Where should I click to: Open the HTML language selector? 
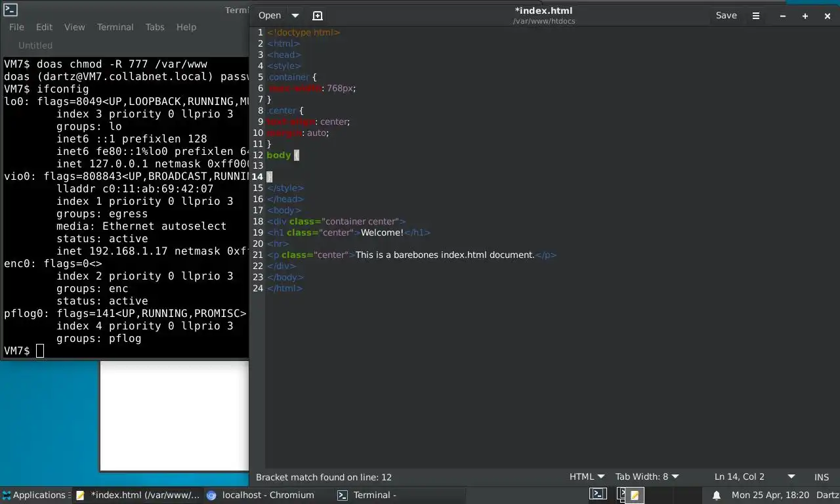pos(586,476)
